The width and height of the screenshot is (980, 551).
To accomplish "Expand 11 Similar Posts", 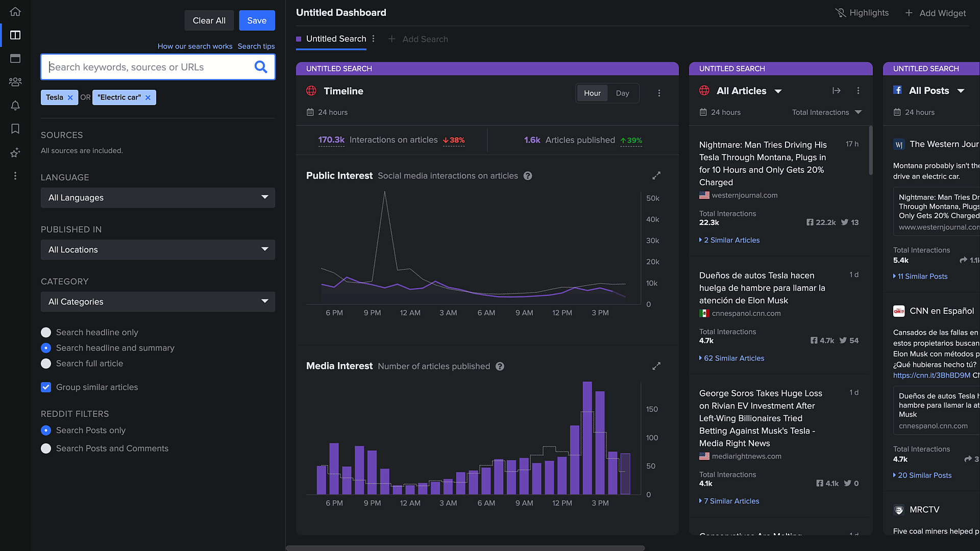I will (x=920, y=277).
